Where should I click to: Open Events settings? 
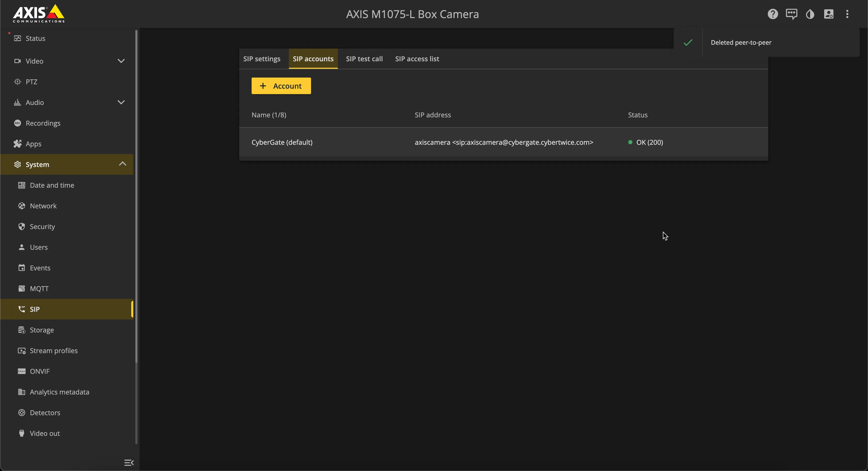pyautogui.click(x=67, y=268)
